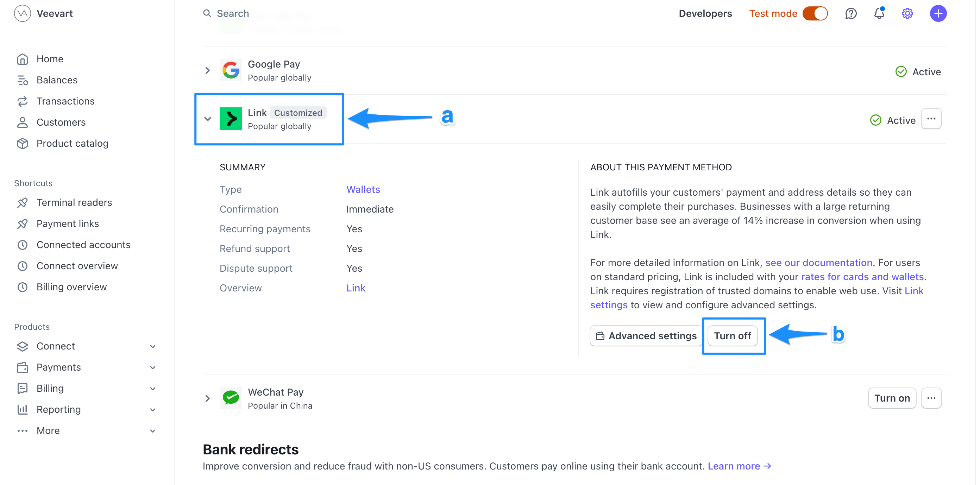Disable Test mode

tap(816, 13)
